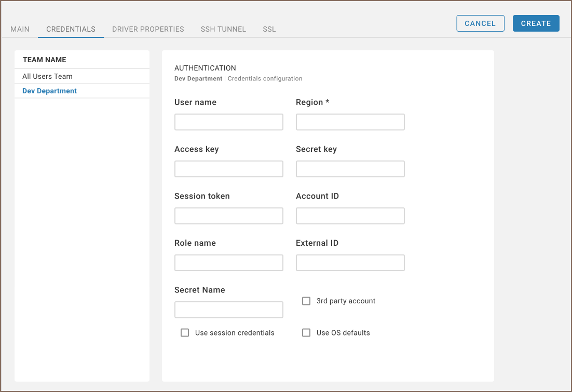Screen dimensions: 572x392
Task: Open the SSL tab
Action: (269, 29)
